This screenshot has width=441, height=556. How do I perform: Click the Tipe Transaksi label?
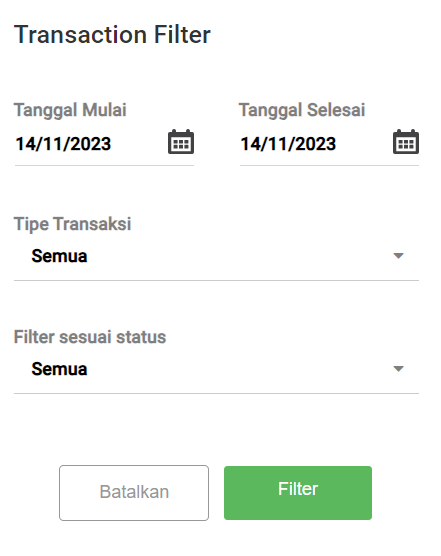(72, 224)
